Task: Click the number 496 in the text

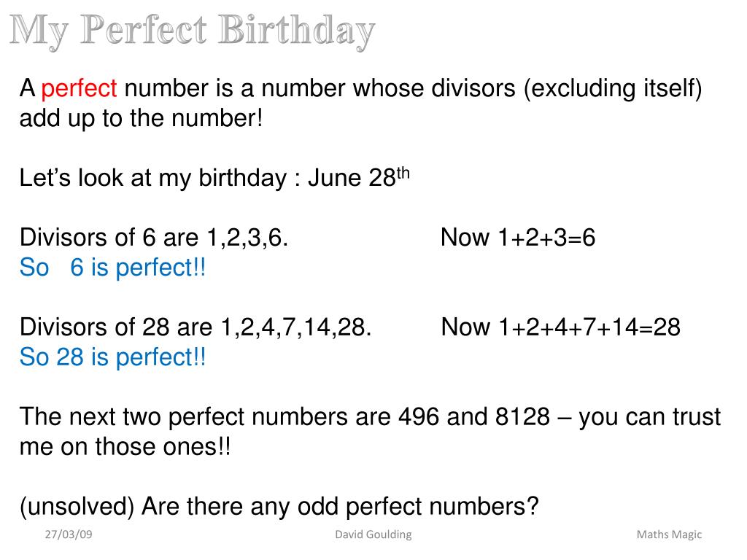Action: pos(419,416)
